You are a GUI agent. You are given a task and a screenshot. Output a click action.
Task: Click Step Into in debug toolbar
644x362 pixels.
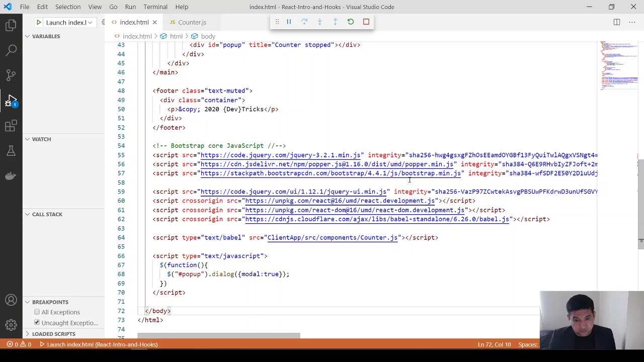(319, 22)
